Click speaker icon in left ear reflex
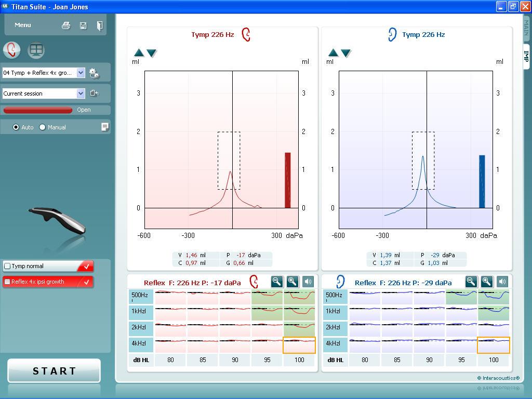 coord(502,282)
